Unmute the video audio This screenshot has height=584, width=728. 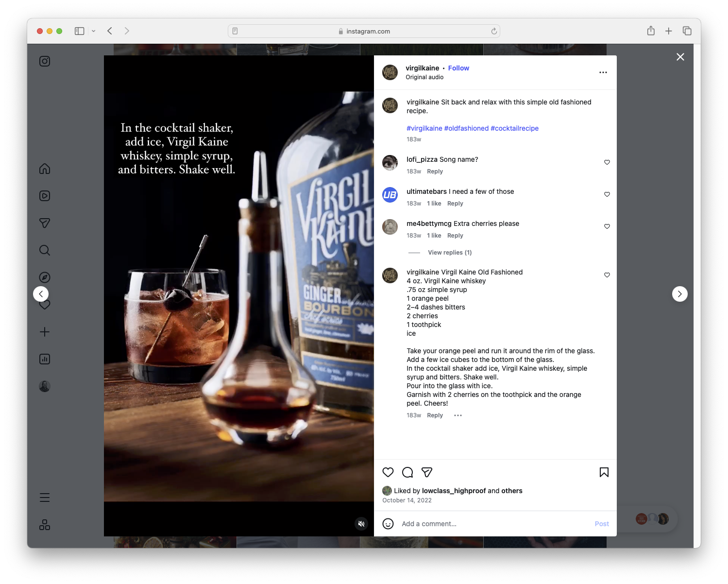click(x=361, y=524)
